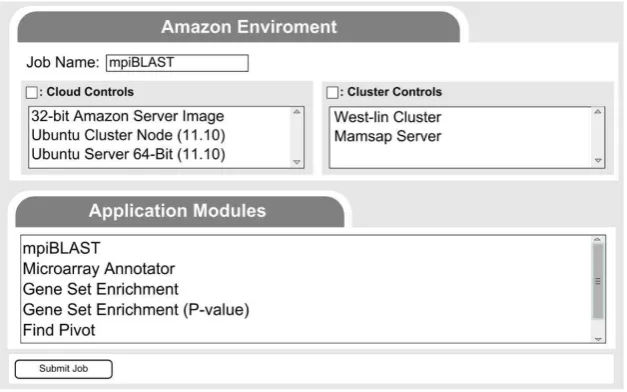Click the Submit Job button
The image size is (627, 392).
(x=64, y=370)
